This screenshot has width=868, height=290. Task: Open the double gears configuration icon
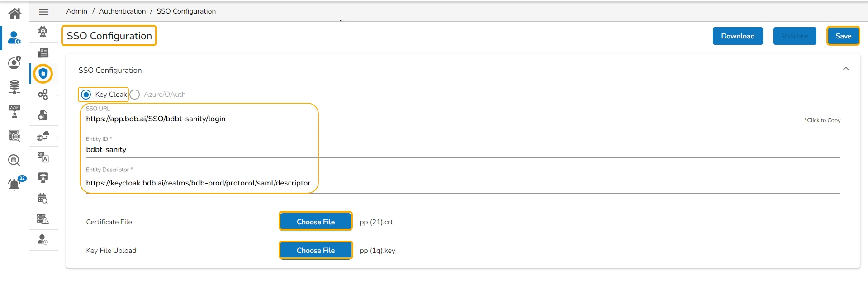(43, 95)
